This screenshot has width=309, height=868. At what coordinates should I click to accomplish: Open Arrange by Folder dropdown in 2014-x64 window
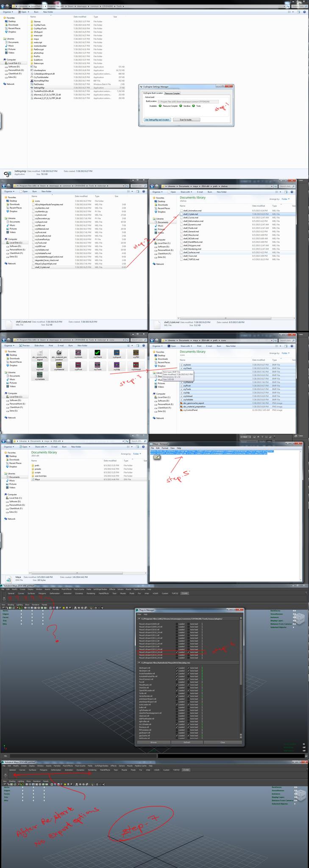click(x=136, y=453)
